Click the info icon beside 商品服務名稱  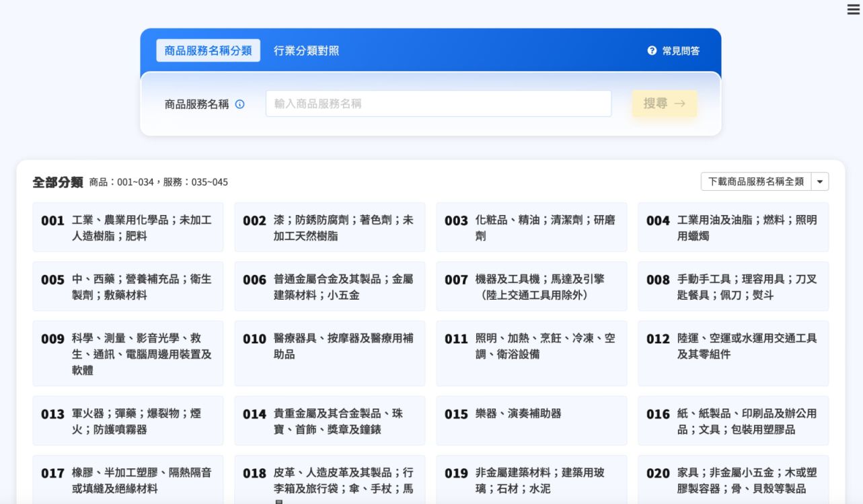(240, 104)
